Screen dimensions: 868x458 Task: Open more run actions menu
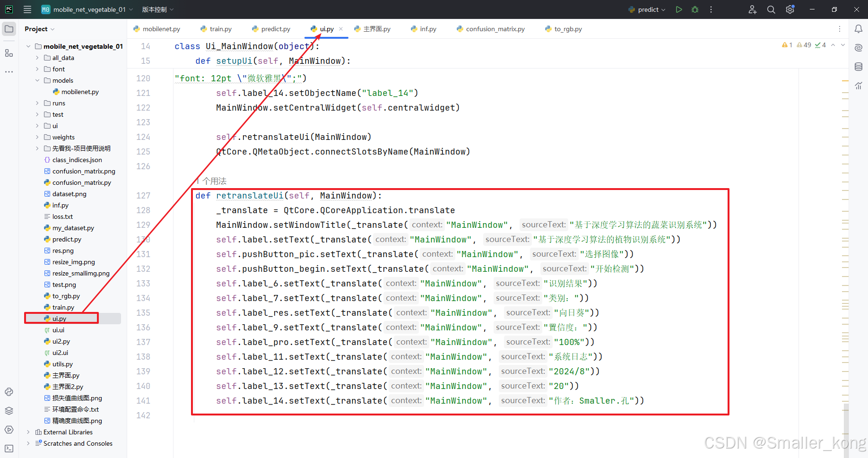(711, 9)
